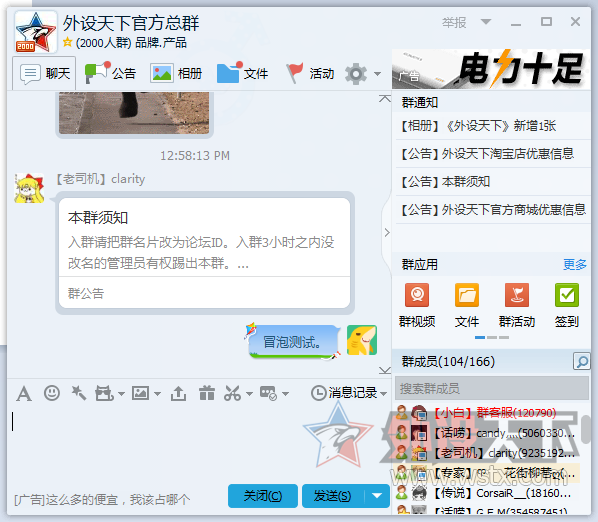This screenshot has height=522, width=598.
Task: Switch to the 聊天 tab
Action: 45,73
